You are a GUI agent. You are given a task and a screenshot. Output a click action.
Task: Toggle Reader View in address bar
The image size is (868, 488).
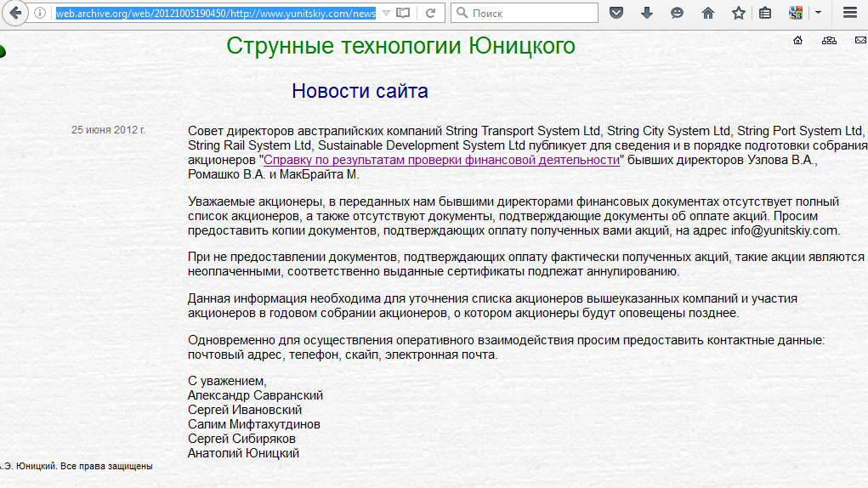(x=404, y=14)
